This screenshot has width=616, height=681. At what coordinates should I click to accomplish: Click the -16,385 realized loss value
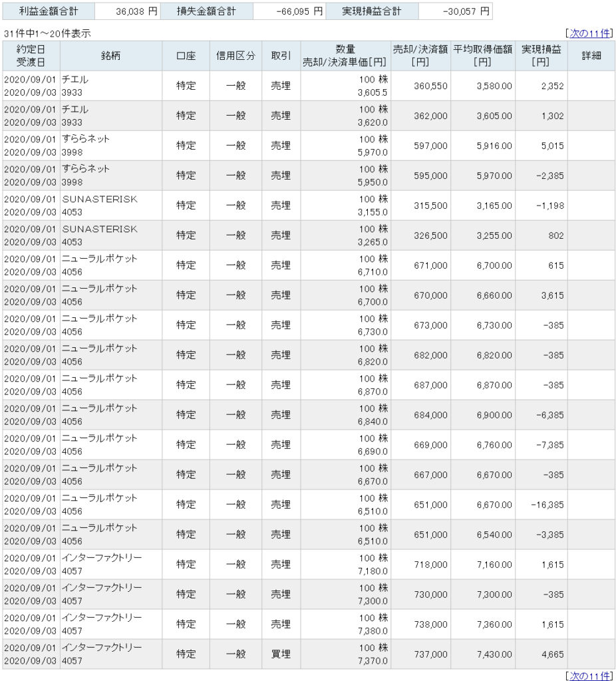pyautogui.click(x=547, y=505)
